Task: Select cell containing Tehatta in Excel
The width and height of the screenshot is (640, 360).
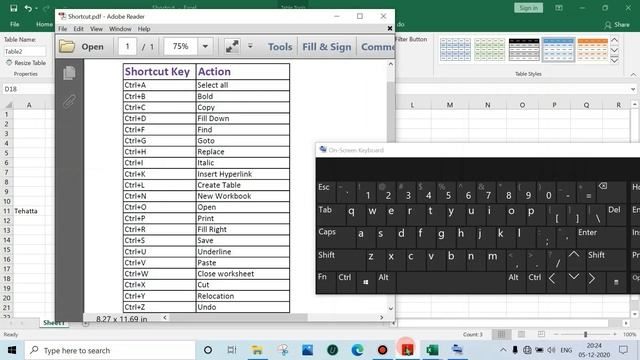Action: 29,211
